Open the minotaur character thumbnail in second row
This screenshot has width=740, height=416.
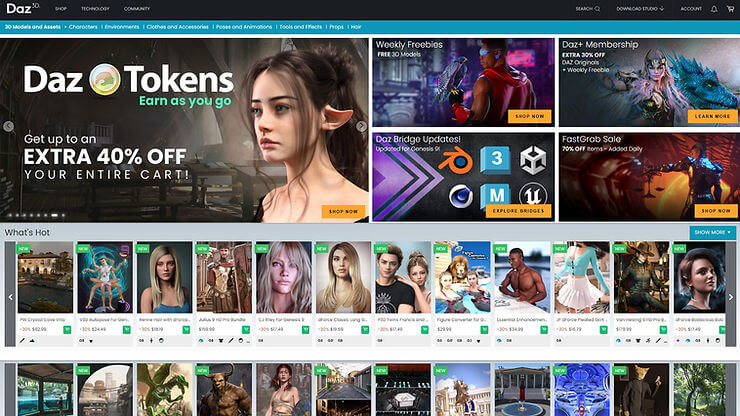[x=224, y=390]
